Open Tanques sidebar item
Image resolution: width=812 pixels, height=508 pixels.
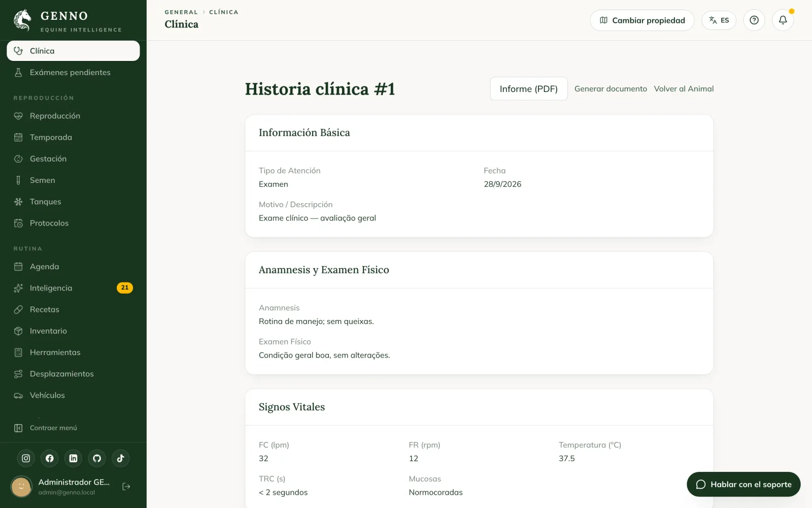coord(73,202)
